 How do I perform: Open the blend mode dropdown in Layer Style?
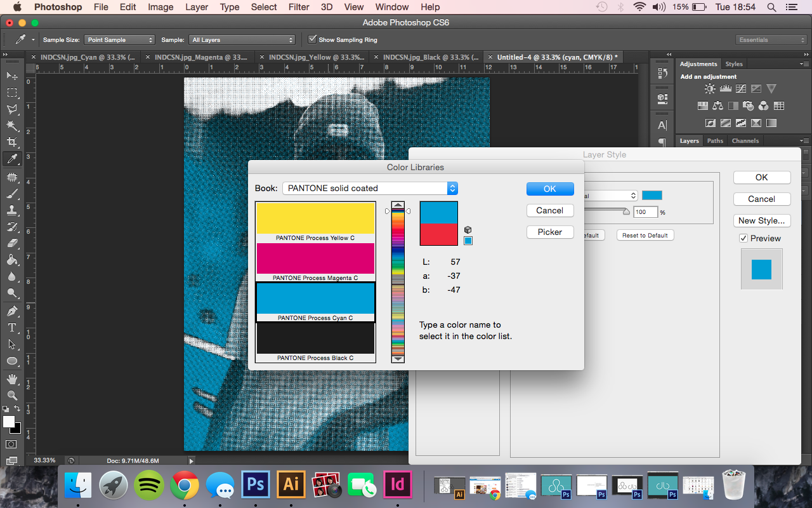(x=612, y=196)
